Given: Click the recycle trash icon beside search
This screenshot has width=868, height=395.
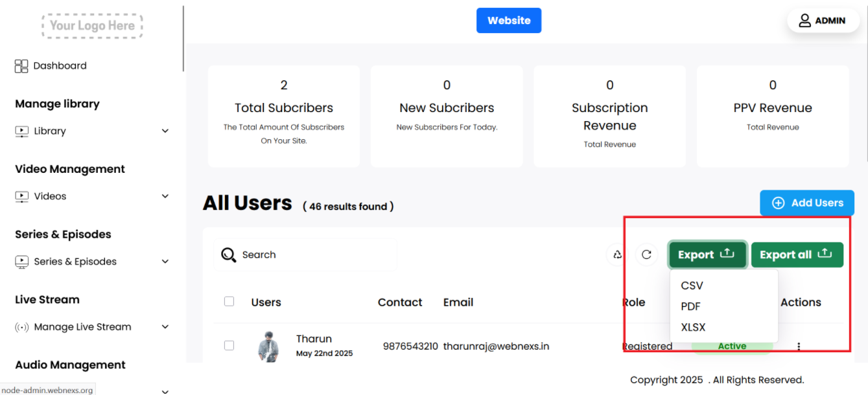Looking at the screenshot, I should coord(617,254).
